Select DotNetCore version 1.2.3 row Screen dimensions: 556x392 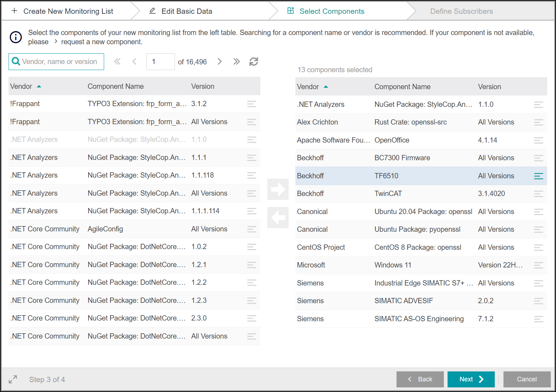[x=134, y=300]
